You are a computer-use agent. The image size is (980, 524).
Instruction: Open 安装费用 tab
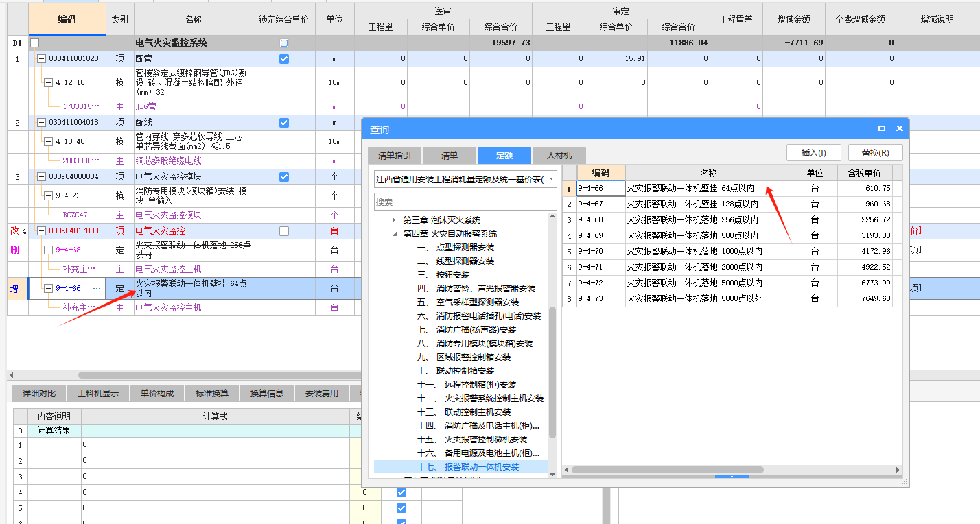pos(322,394)
